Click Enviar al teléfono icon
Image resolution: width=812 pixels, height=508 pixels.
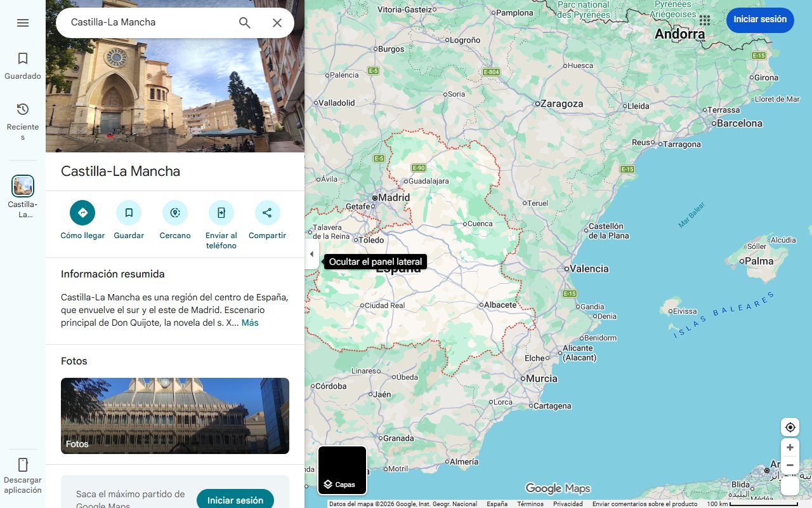click(x=221, y=213)
